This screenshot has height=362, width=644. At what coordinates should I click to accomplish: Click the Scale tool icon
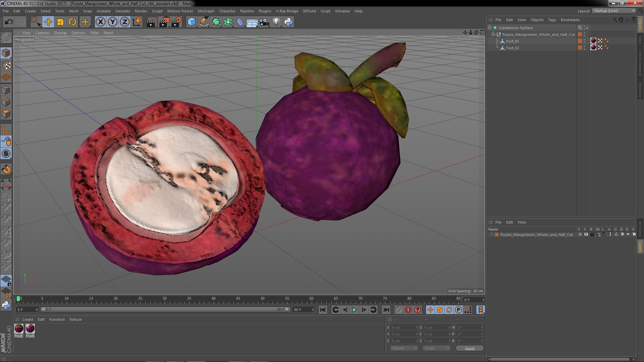coord(60,22)
